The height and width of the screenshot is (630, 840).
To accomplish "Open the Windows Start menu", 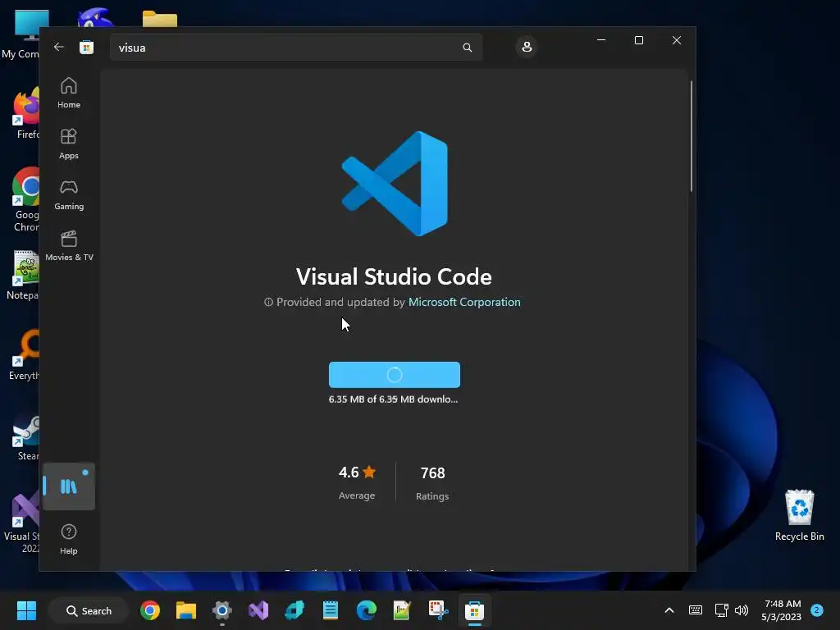I will coord(26,610).
